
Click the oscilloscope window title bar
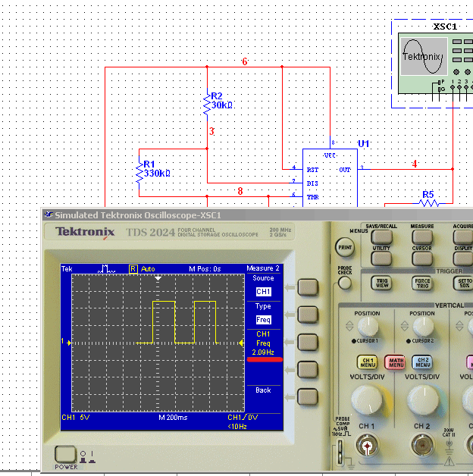(257, 215)
